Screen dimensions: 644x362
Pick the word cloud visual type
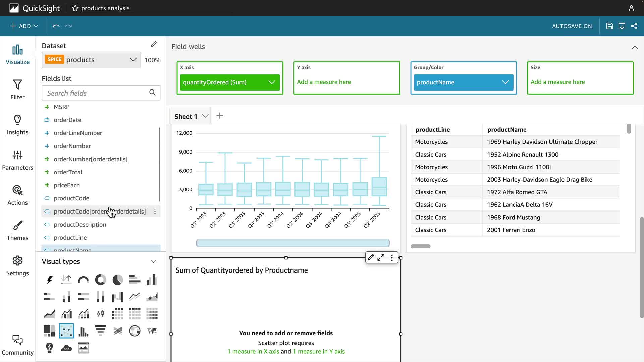tap(66, 348)
